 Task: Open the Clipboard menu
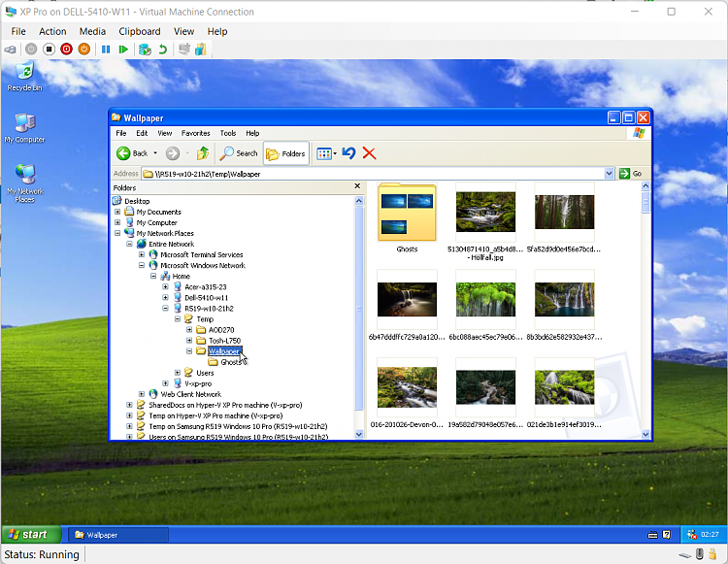pyautogui.click(x=139, y=31)
